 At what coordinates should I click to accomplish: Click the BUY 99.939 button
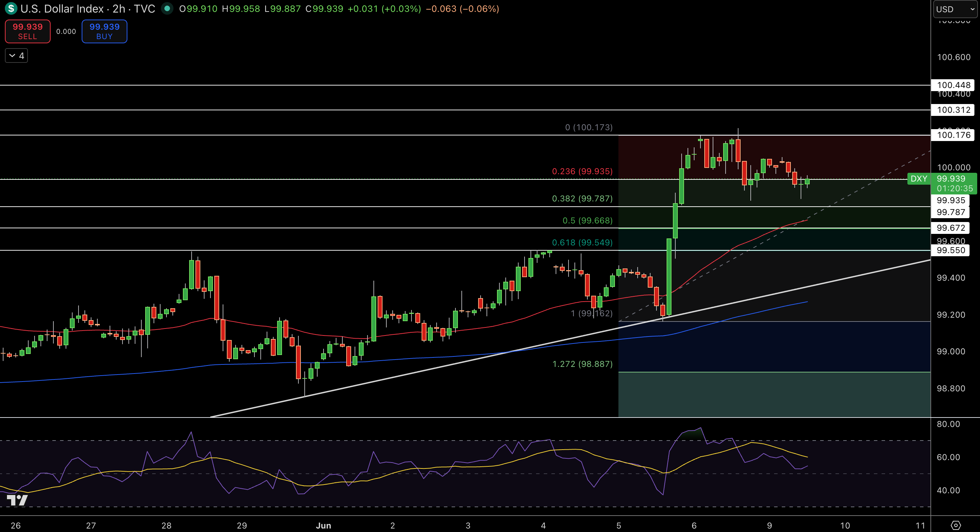click(x=104, y=31)
